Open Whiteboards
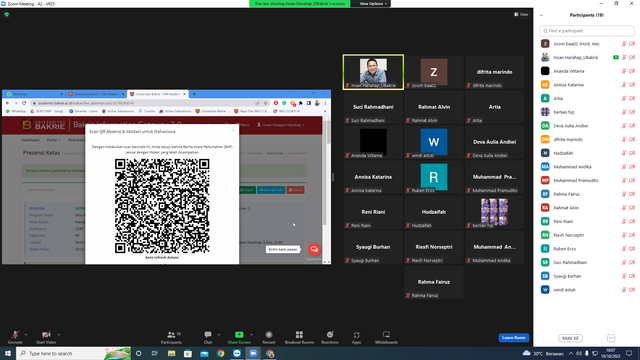 click(x=386, y=337)
